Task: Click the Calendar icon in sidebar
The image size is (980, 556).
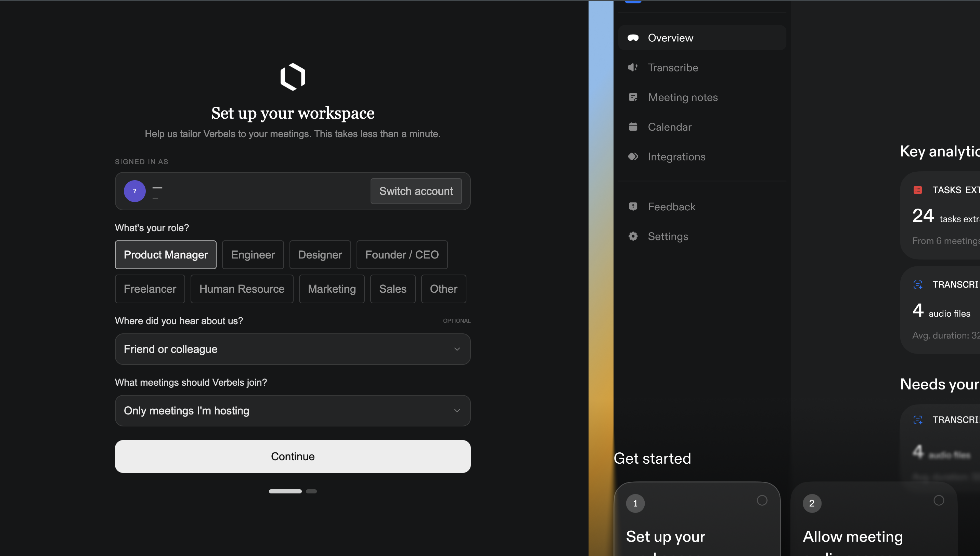Action: click(x=633, y=127)
